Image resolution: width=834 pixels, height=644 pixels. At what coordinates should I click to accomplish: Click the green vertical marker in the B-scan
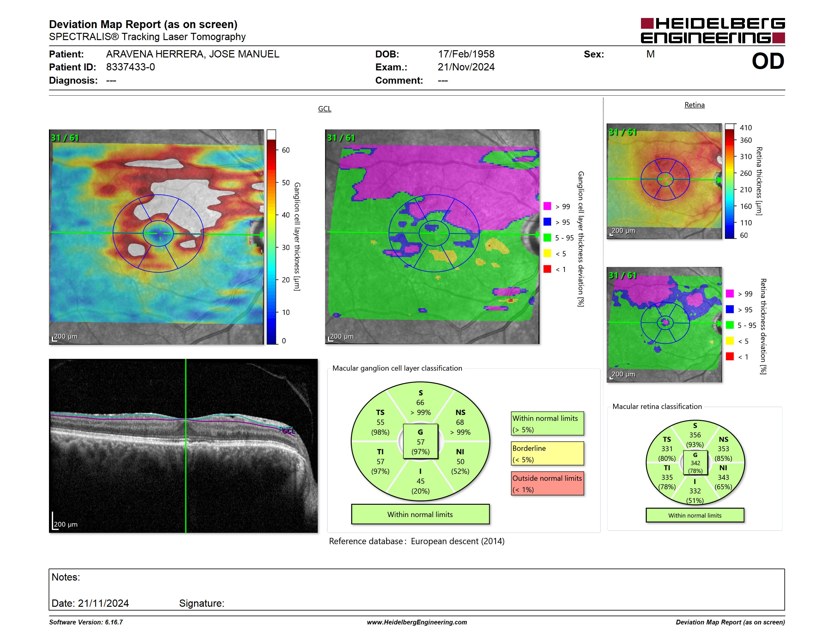click(185, 446)
